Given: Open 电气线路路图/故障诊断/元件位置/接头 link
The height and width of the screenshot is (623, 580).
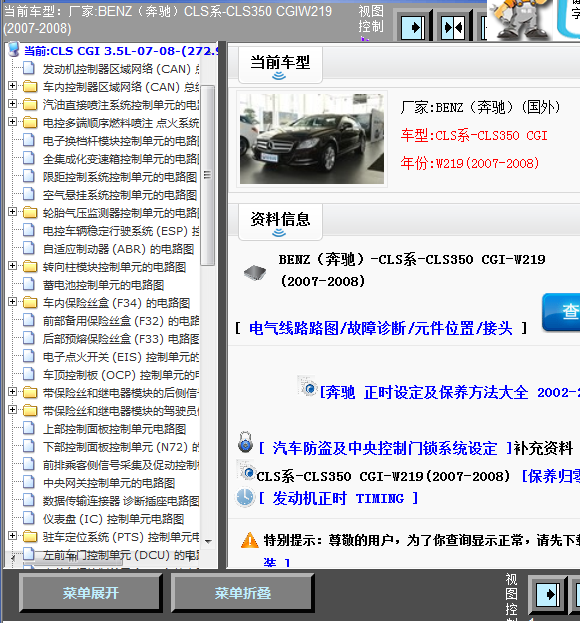Looking at the screenshot, I should [381, 329].
